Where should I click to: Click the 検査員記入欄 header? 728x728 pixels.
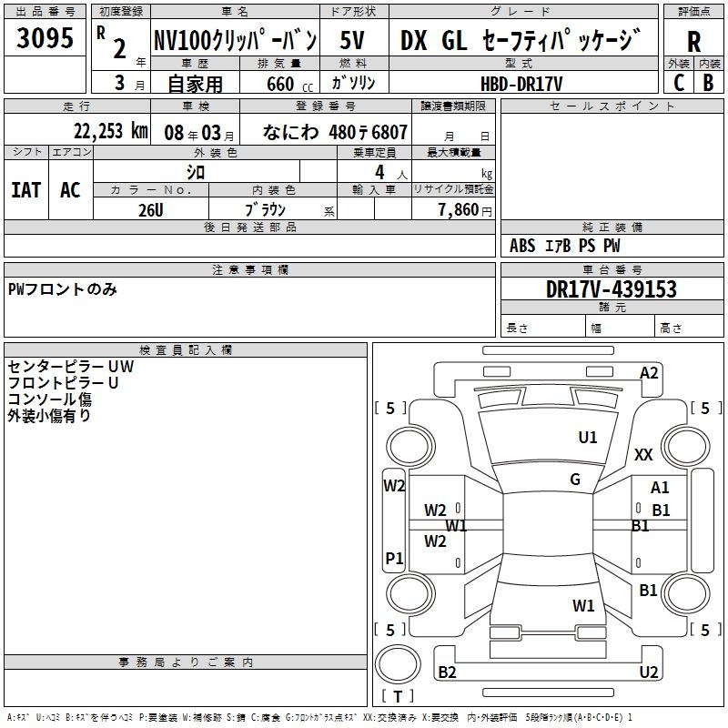tap(186, 350)
